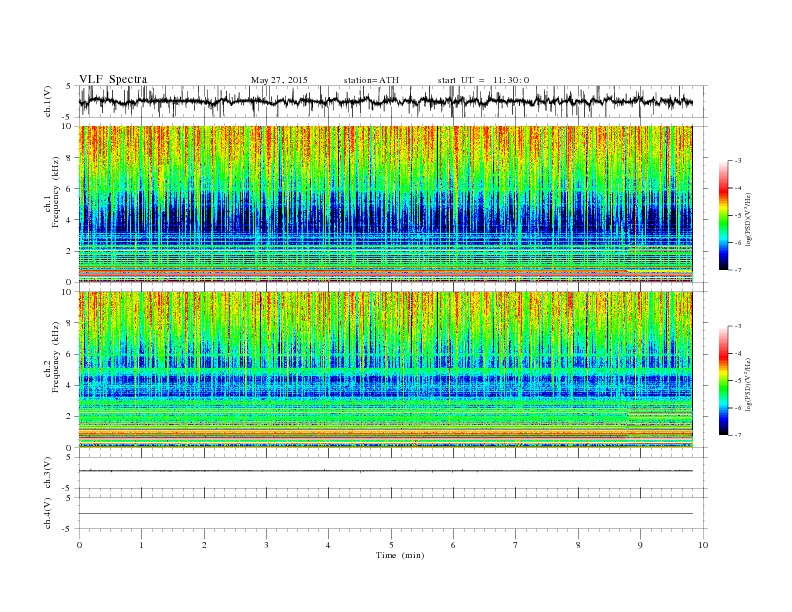The width and height of the screenshot is (792, 612).
Task: Click the "ch.1(V)" waveform axis label
Action: coord(48,101)
